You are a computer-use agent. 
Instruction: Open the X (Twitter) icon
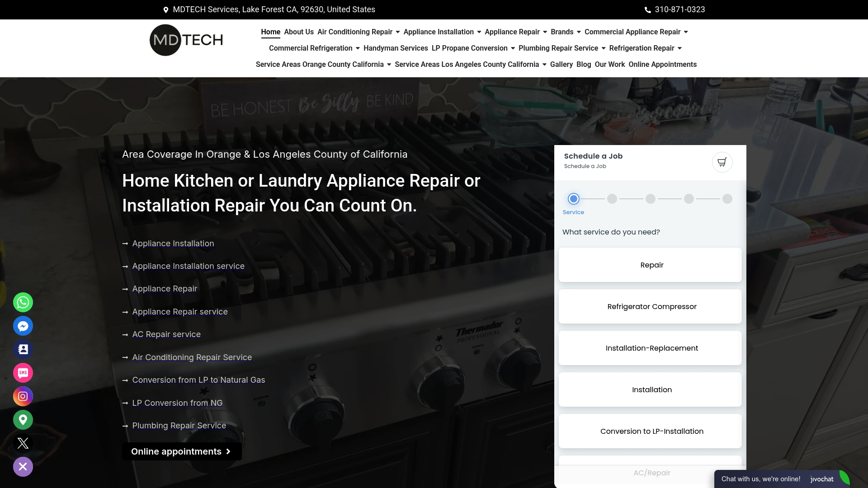coord(23,443)
